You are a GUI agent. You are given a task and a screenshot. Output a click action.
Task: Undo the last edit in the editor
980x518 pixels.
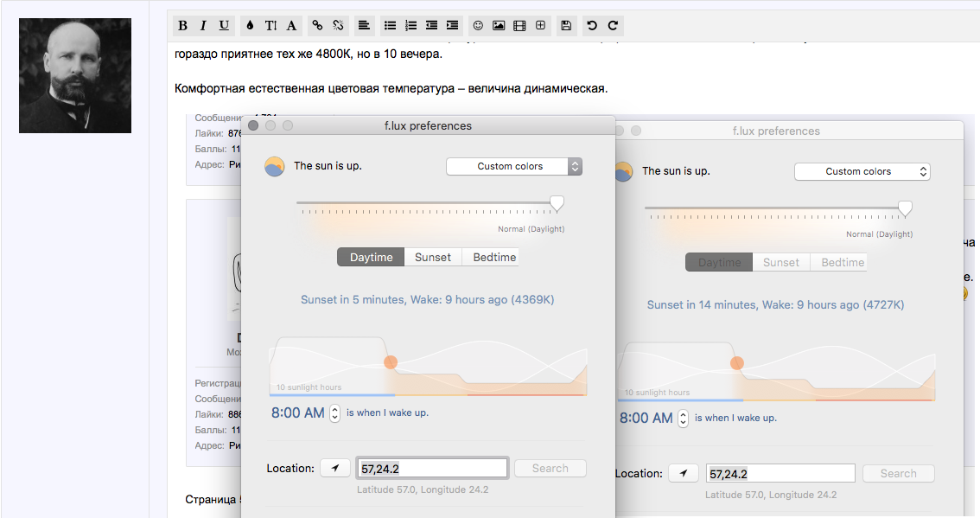[x=592, y=26]
